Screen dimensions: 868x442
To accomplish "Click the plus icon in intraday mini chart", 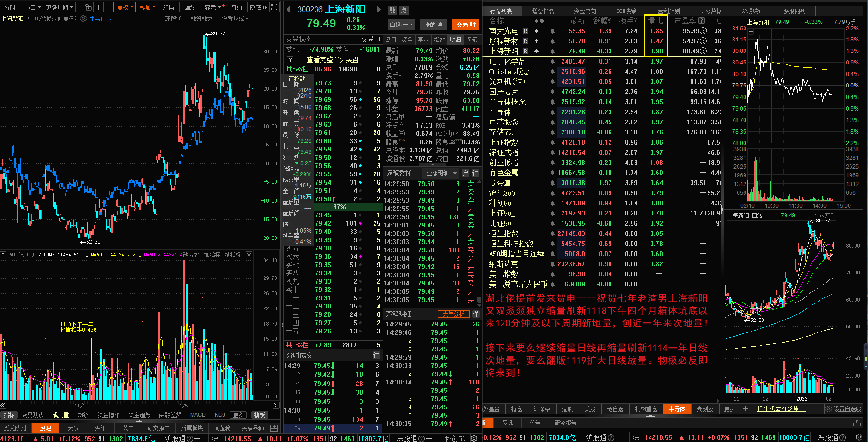I will pyautogui.click(x=751, y=32).
